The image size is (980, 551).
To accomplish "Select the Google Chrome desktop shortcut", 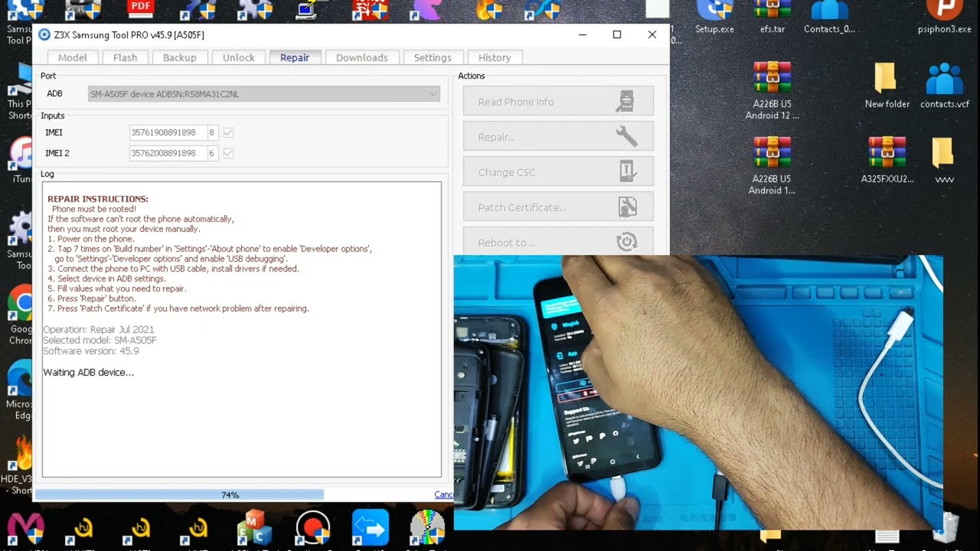I will pyautogui.click(x=20, y=315).
